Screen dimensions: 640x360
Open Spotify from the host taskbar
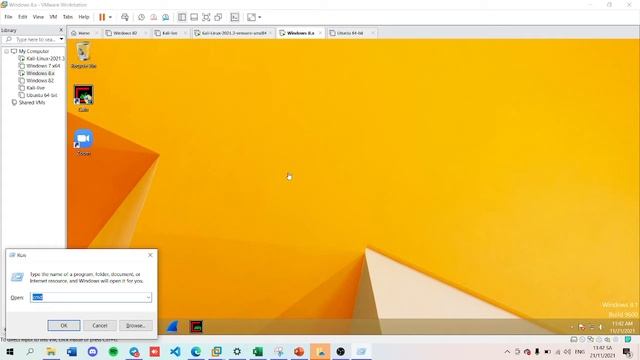[x=113, y=351]
